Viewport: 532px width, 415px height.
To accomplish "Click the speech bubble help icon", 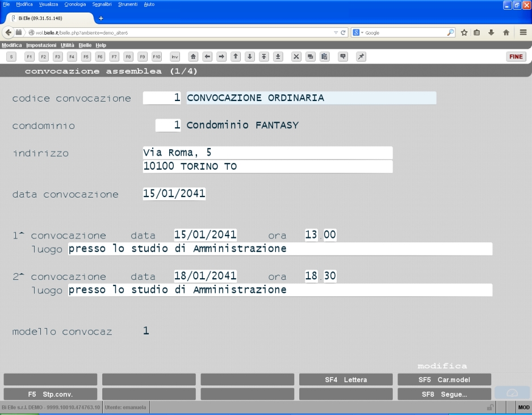I will pos(343,57).
